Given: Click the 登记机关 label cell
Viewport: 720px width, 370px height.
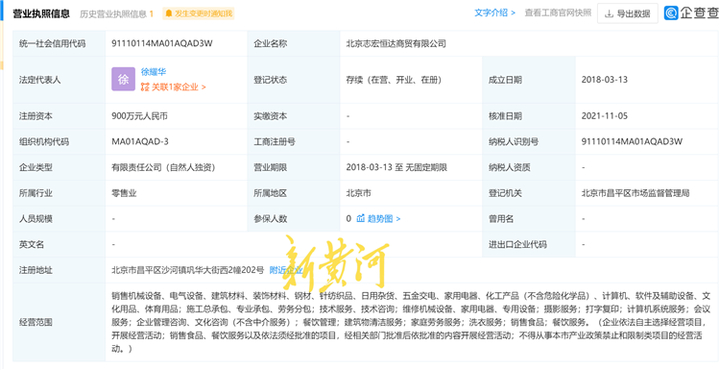Looking at the screenshot, I should [x=529, y=193].
